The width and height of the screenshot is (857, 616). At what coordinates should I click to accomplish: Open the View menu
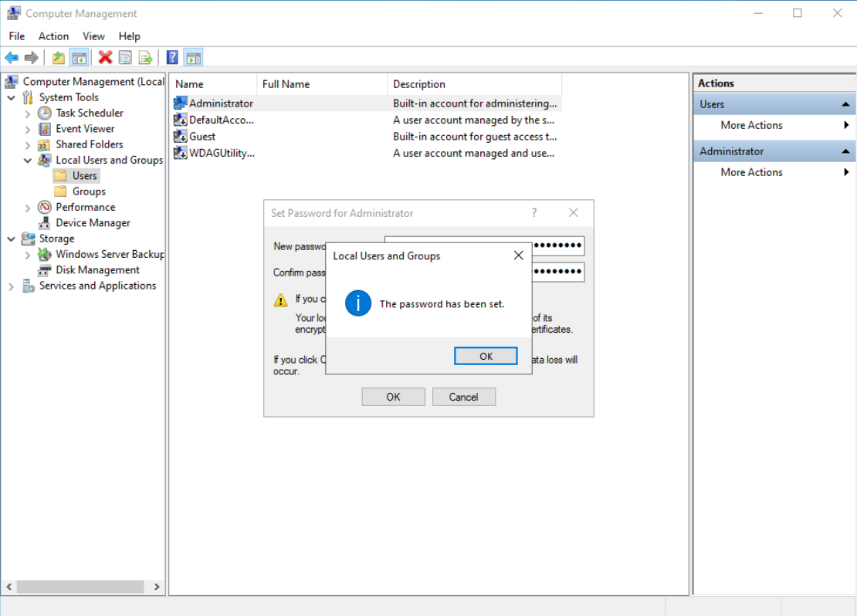(93, 36)
